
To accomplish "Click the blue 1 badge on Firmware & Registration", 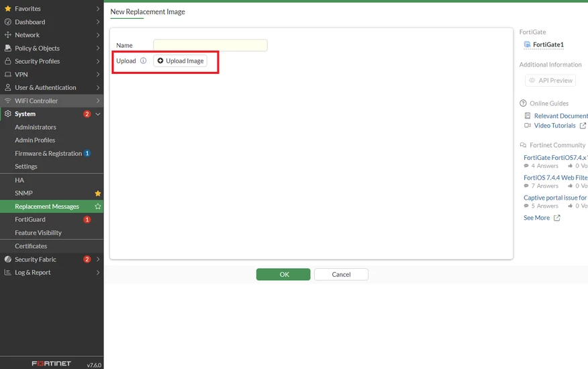I will [87, 153].
